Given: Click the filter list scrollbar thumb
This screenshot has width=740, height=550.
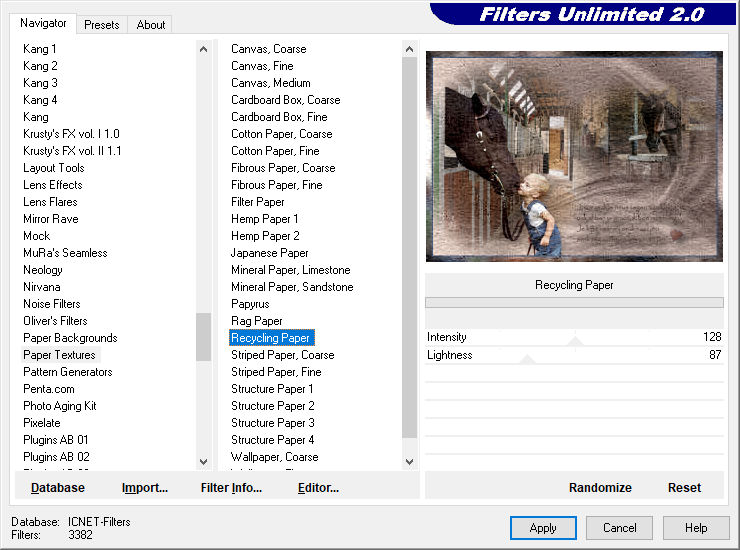Looking at the screenshot, I should click(409, 247).
